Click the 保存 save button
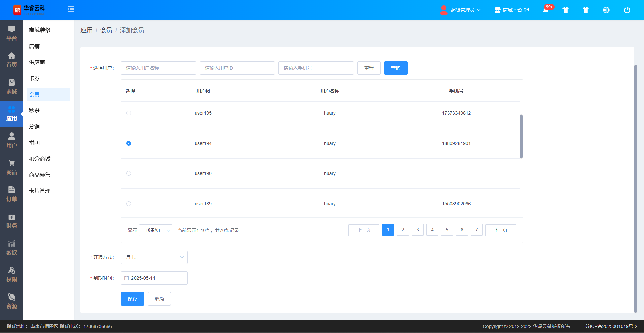This screenshot has width=644, height=333. click(x=132, y=299)
